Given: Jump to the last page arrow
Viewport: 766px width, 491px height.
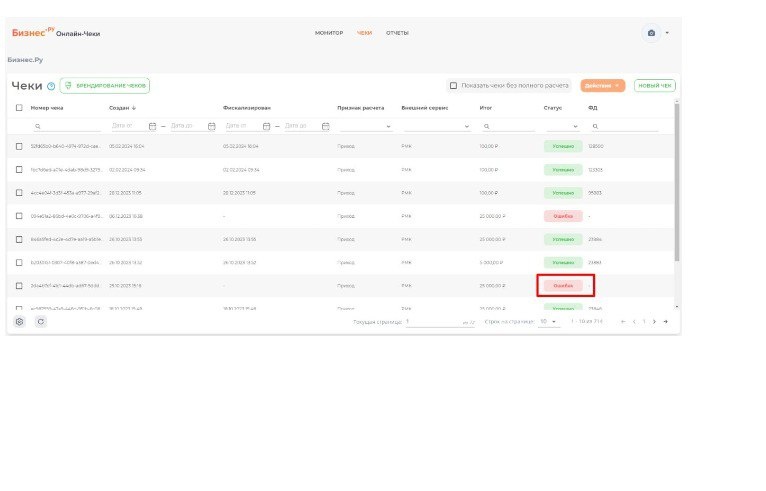Looking at the screenshot, I should [665, 321].
